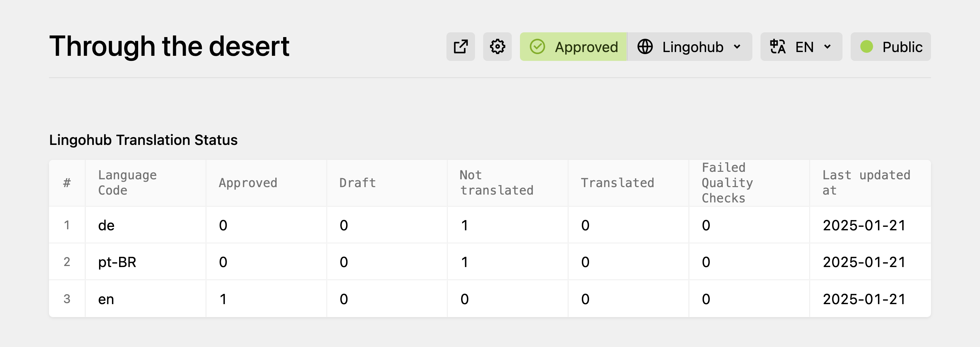980x347 pixels.
Task: Select the de language row
Action: click(x=106, y=225)
